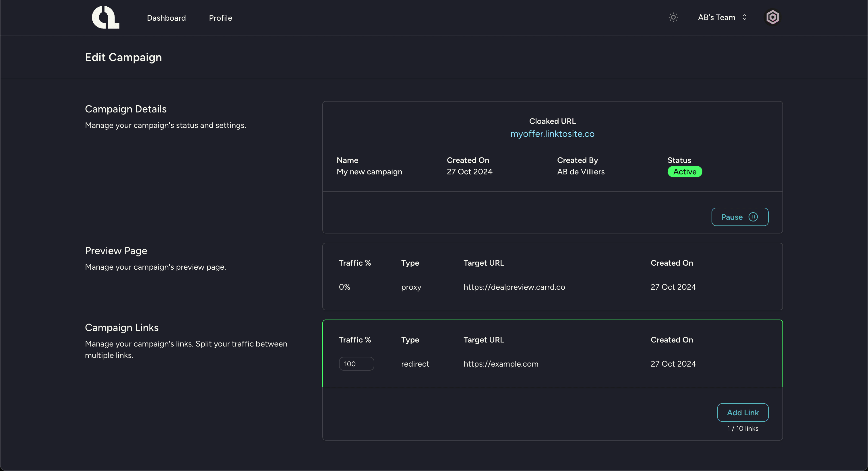Click the pause circle icon
868x471 pixels.
tap(753, 217)
